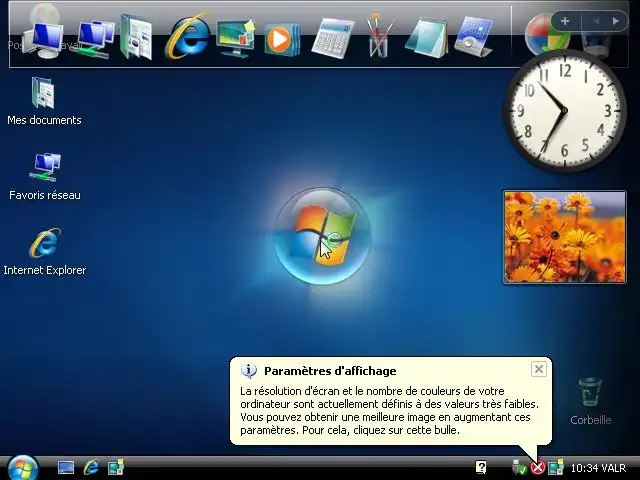Click the gadgets icon in system tray
640x480 pixels.
coord(556,467)
